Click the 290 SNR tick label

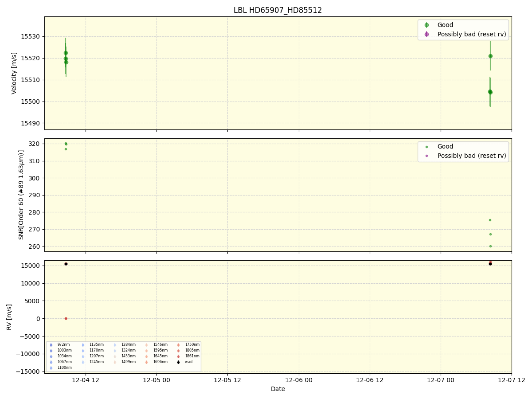click(34, 195)
